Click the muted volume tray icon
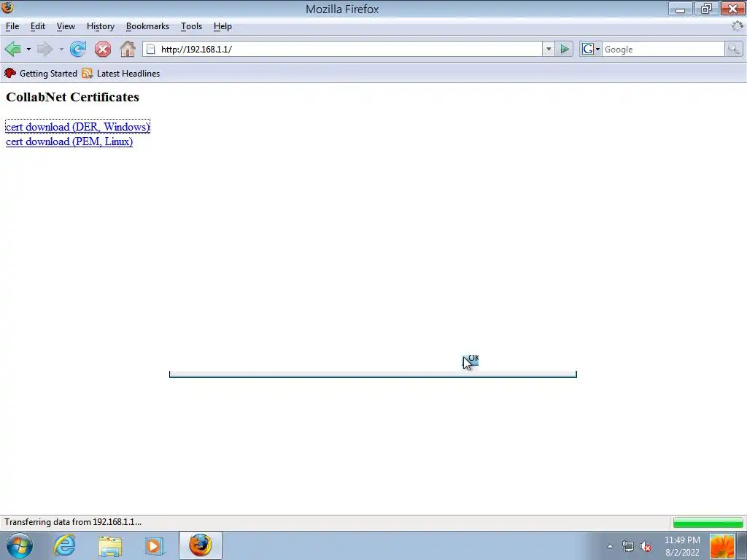Image resolution: width=747 pixels, height=560 pixels. click(x=646, y=546)
